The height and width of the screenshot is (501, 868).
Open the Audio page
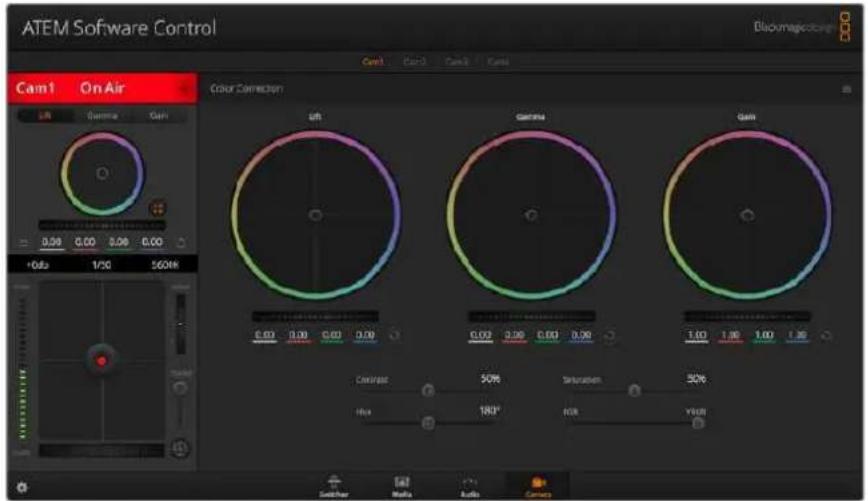click(470, 487)
